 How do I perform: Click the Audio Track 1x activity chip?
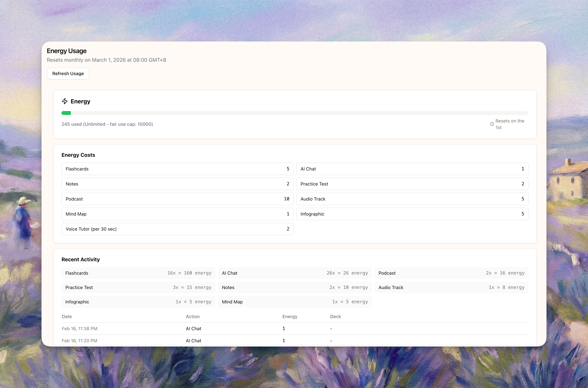click(451, 287)
